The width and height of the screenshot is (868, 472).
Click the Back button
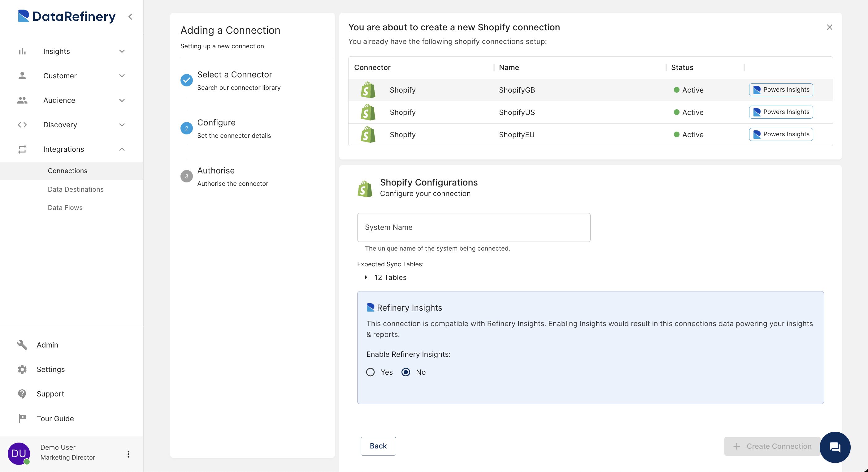[378, 446]
